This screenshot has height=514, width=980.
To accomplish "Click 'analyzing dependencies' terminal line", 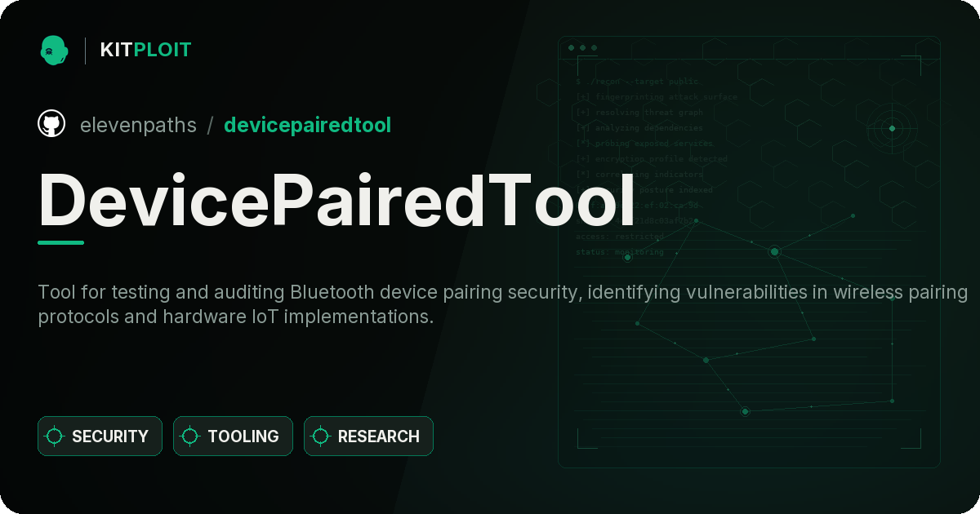I will [639, 128].
